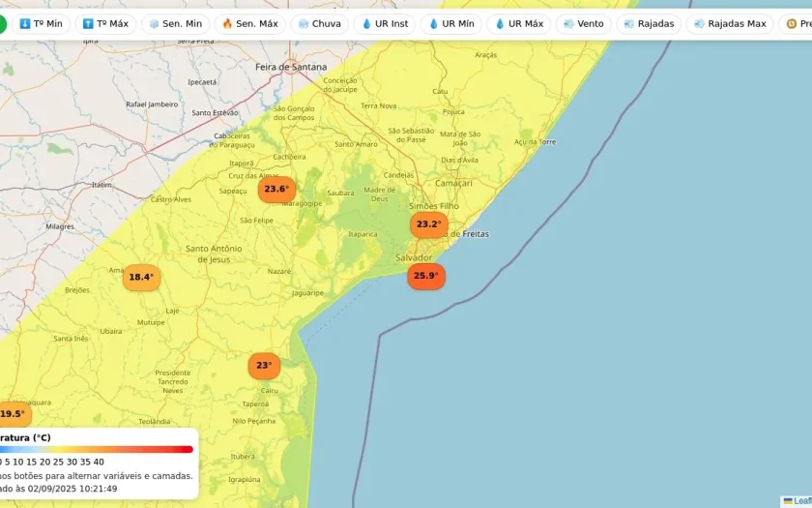Screen dimensions: 812x508
Task: Click the update timestamp 02/09/2025 10:21:49
Action: coord(72,489)
